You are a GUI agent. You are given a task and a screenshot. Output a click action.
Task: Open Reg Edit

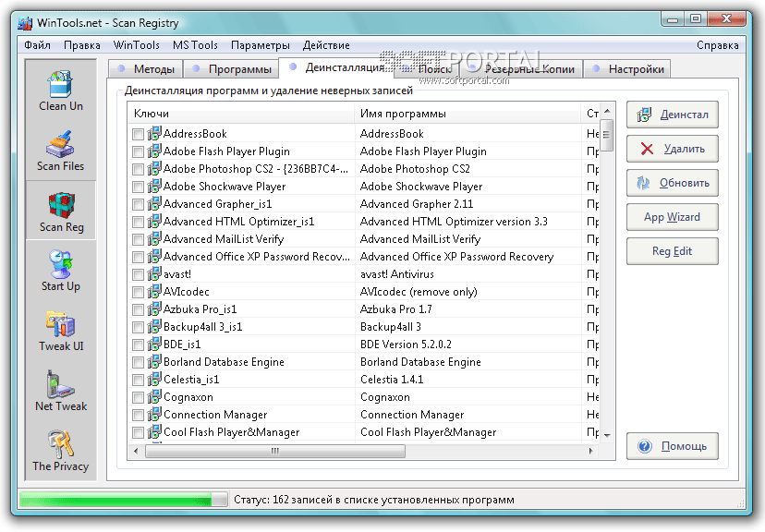click(x=673, y=251)
